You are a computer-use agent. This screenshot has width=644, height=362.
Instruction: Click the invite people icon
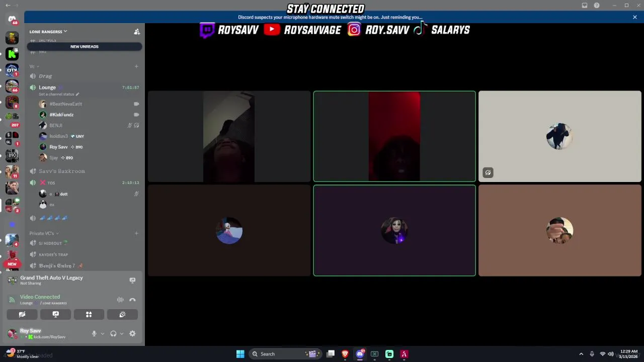[x=137, y=32]
